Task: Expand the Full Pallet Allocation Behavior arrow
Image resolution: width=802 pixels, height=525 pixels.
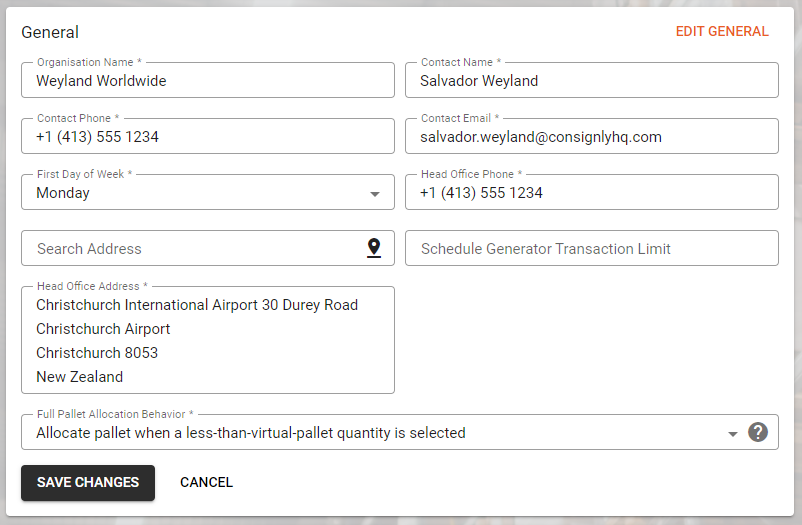Action: (732, 434)
